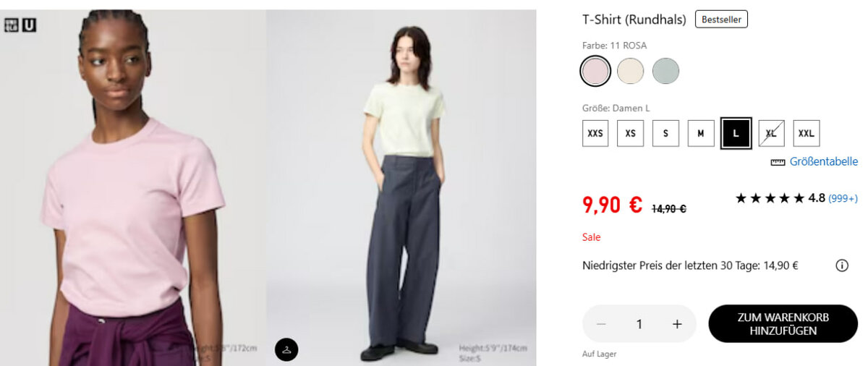Click Zum Warenkorb Hinzufügen button
This screenshot has height=366, width=868.
pyautogui.click(x=783, y=324)
